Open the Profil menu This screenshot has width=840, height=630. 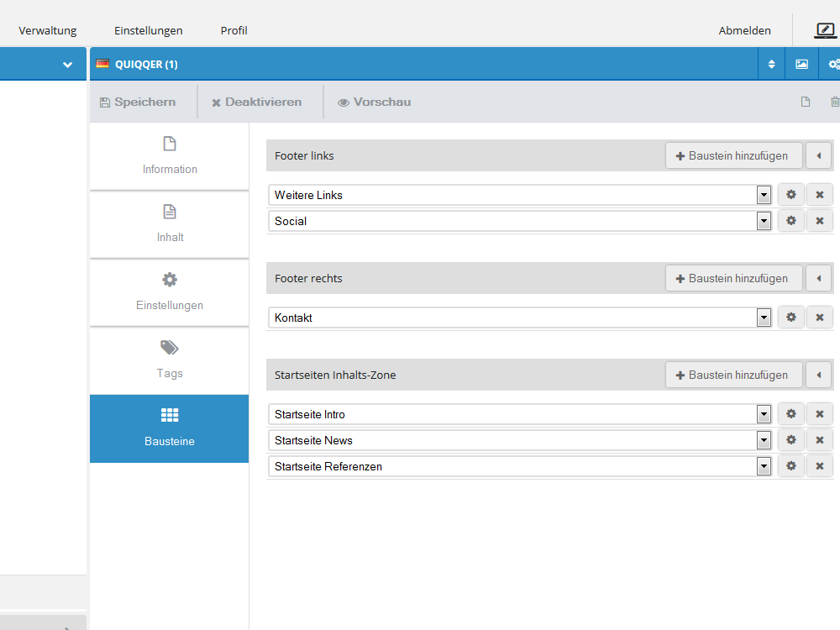pos(234,30)
